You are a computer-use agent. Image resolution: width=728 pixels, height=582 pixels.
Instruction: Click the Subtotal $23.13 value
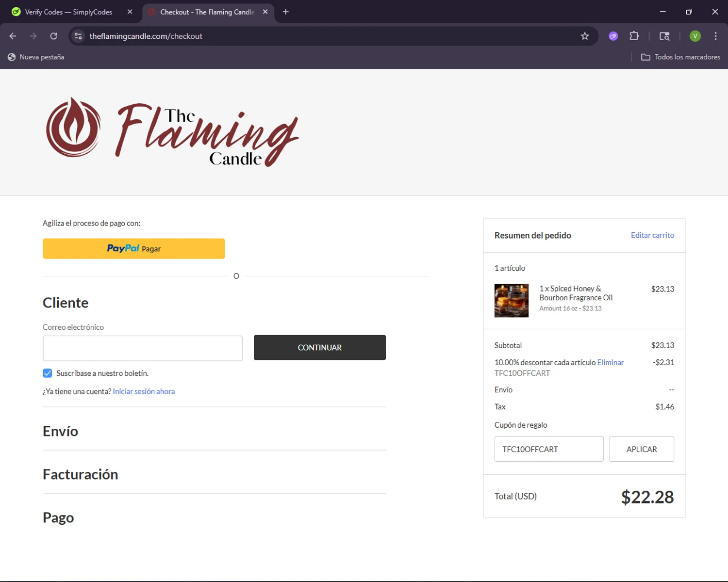(x=662, y=345)
